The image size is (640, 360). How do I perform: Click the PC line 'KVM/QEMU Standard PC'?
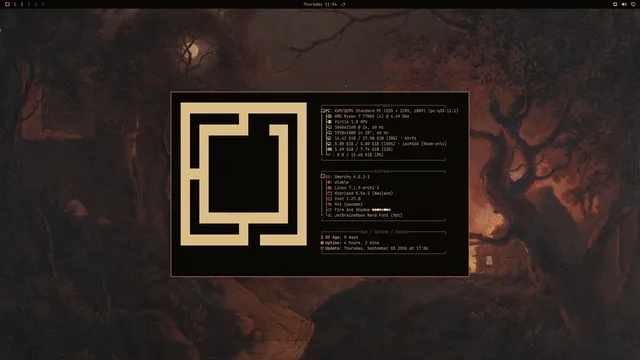[x=396, y=111]
